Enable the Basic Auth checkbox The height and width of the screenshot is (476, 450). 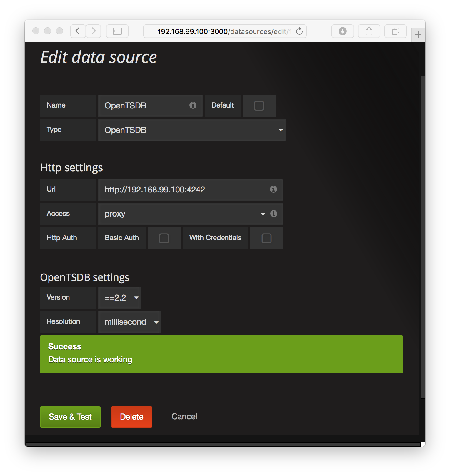pyautogui.click(x=164, y=238)
